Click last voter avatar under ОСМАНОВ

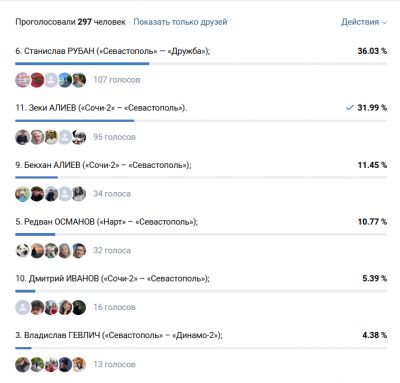(79, 251)
